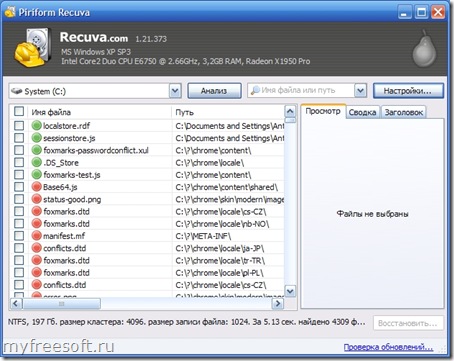The height and width of the screenshot is (361, 454).
Task: Click the green status icon beside sessionstore.js
Action: click(36, 138)
